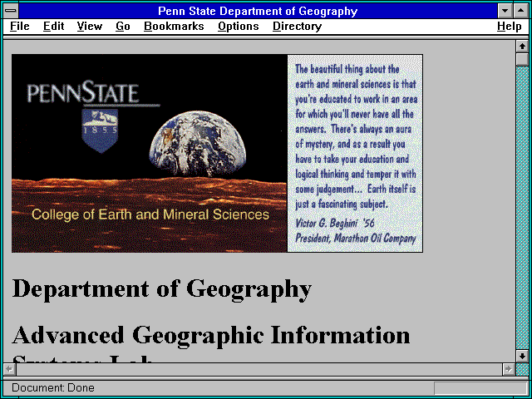This screenshot has height=399, width=532.
Task: Click 'just a fascinating subject.' quote line
Action: [341, 204]
